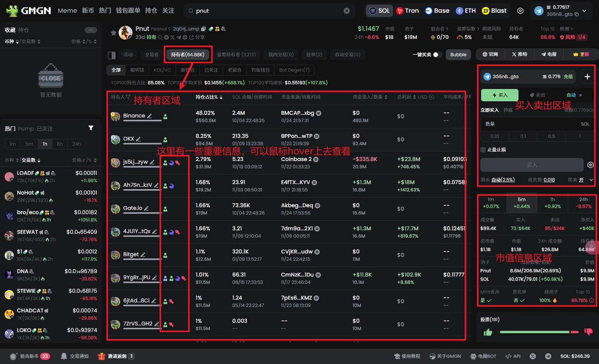
Task: Click the moon icon on js5Lj...zyw row
Action: click(x=171, y=163)
